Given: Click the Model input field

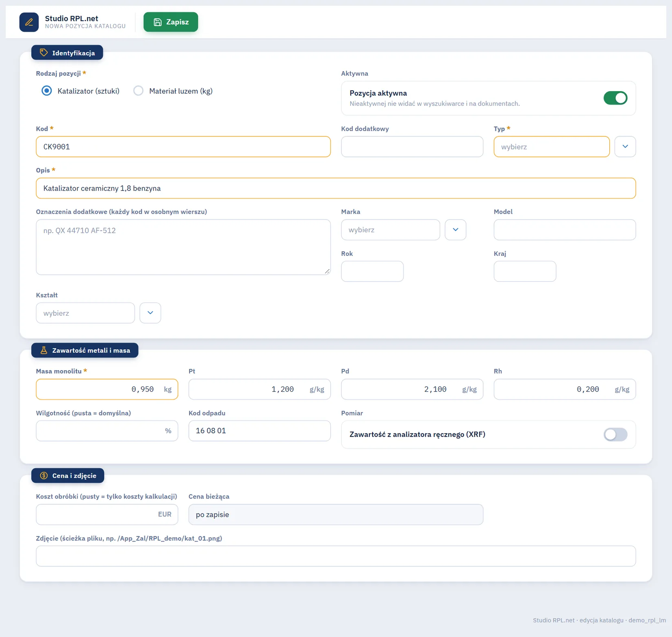Looking at the screenshot, I should (565, 230).
